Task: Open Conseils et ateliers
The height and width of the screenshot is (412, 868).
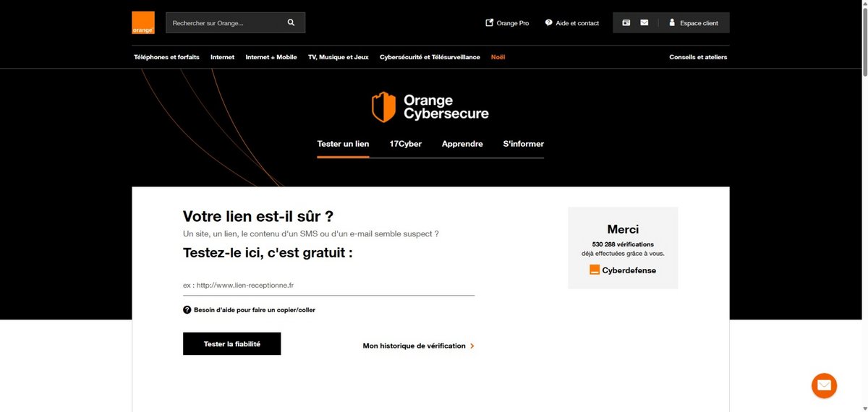Action: pos(698,57)
